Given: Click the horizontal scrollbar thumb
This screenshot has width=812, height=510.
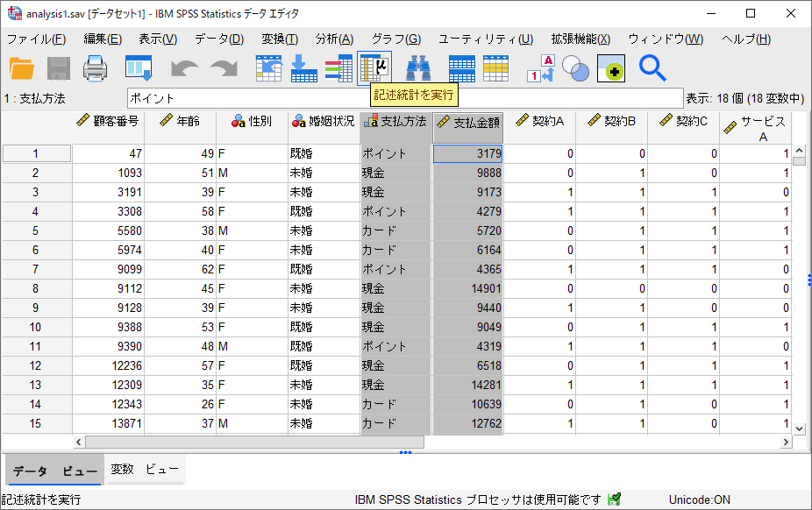Looking at the screenshot, I should point(255,442).
